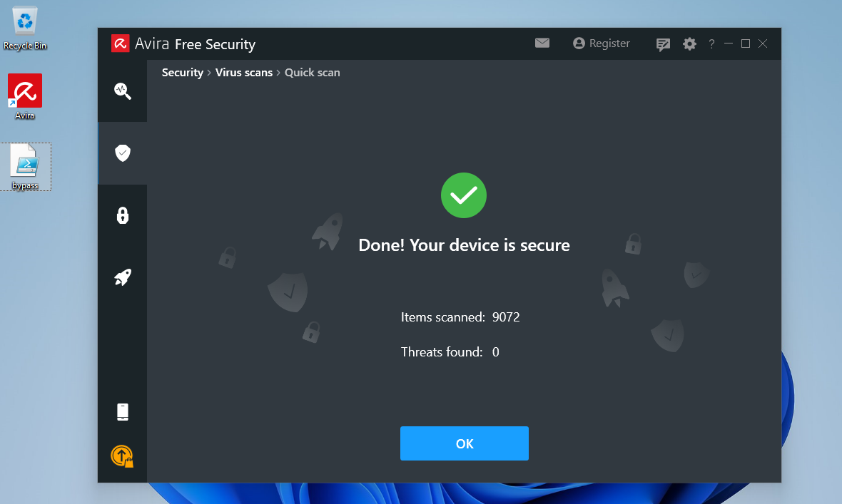Image resolution: width=842 pixels, height=504 pixels.
Task: Click the Avira logo in title bar
Action: tap(120, 44)
